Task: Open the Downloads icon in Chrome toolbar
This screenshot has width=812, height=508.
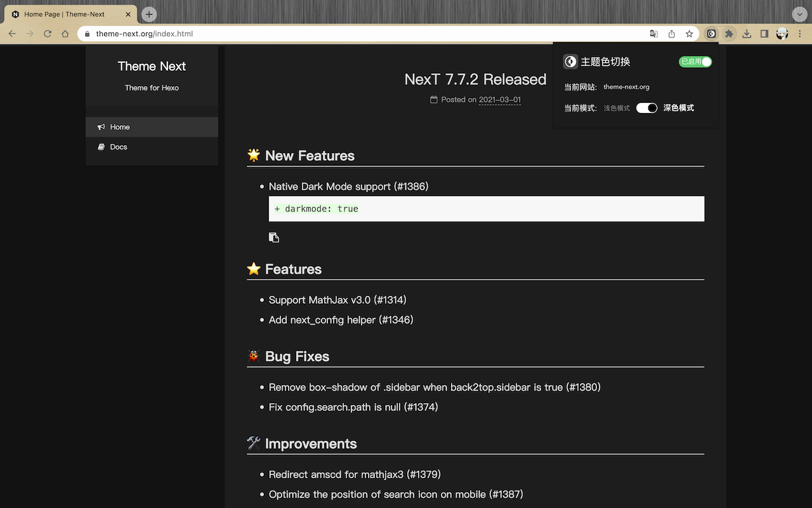Action: 747,34
